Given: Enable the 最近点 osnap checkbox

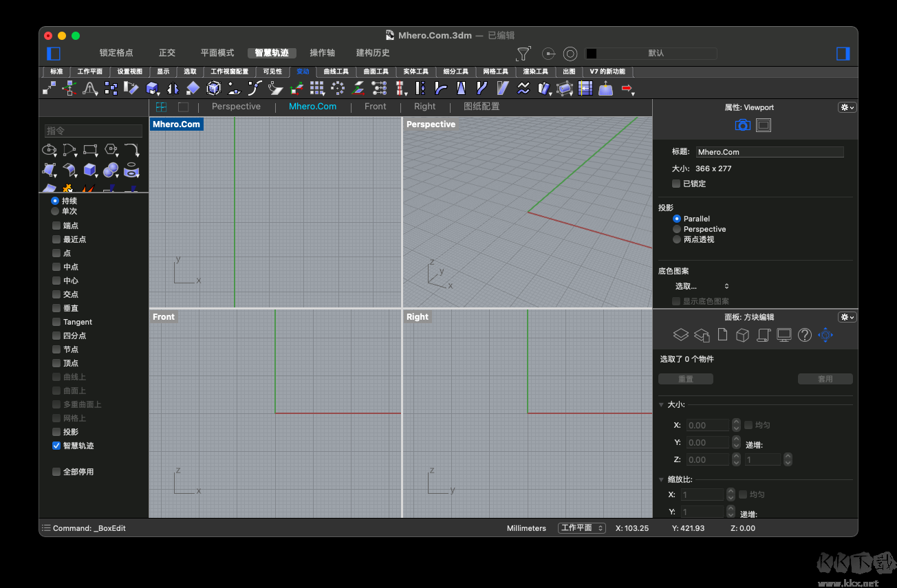Looking at the screenshot, I should coord(56,239).
